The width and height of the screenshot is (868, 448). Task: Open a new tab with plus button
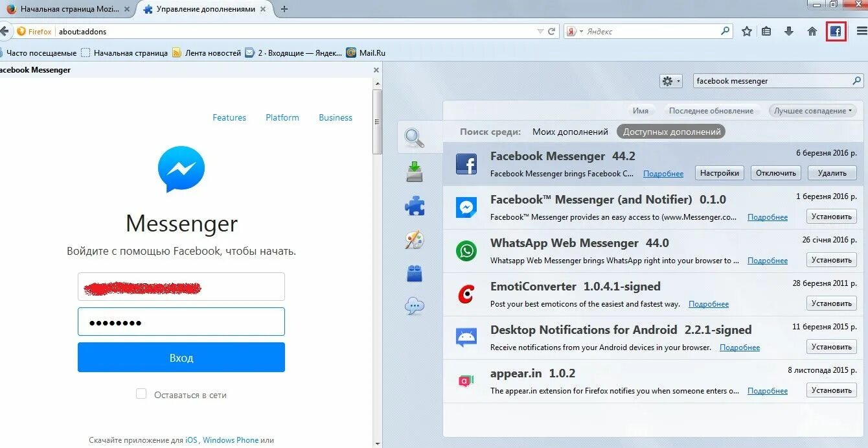point(284,9)
